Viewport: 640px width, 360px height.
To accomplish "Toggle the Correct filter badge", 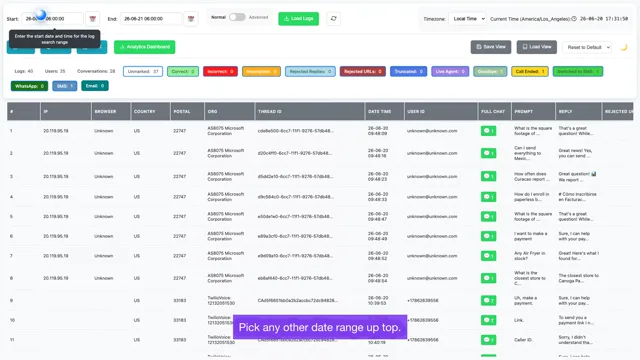I will (x=183, y=71).
